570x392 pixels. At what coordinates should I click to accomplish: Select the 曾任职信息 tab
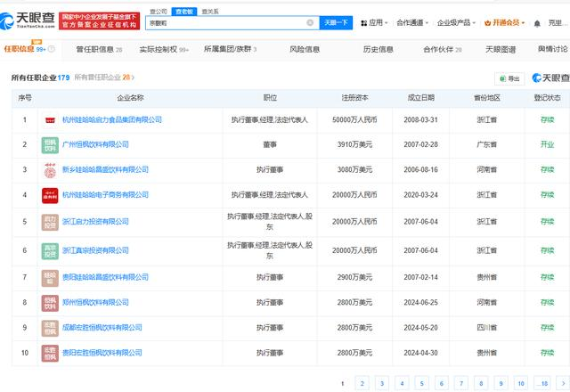[99, 50]
